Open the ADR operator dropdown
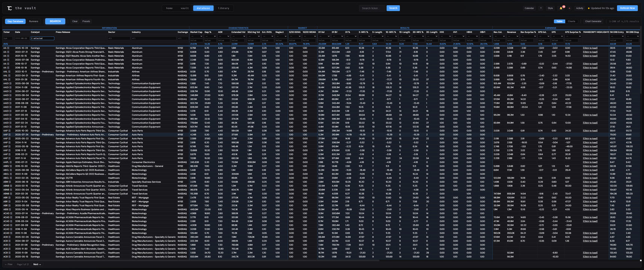Image resolution: width=644 pixels, height=270 pixels. click(x=224, y=36)
